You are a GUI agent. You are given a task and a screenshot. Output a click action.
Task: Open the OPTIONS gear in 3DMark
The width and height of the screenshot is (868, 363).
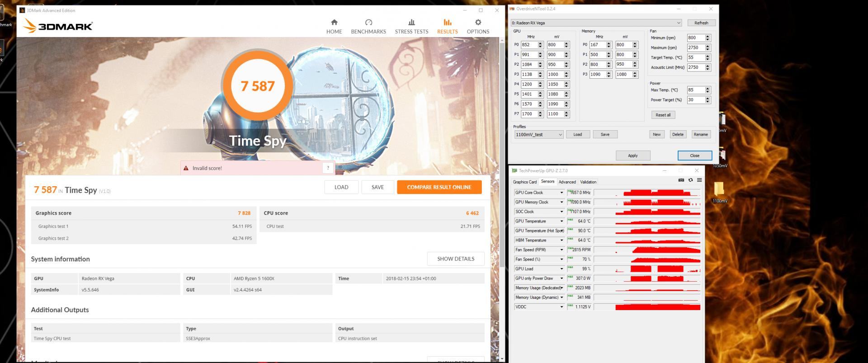coord(478,27)
